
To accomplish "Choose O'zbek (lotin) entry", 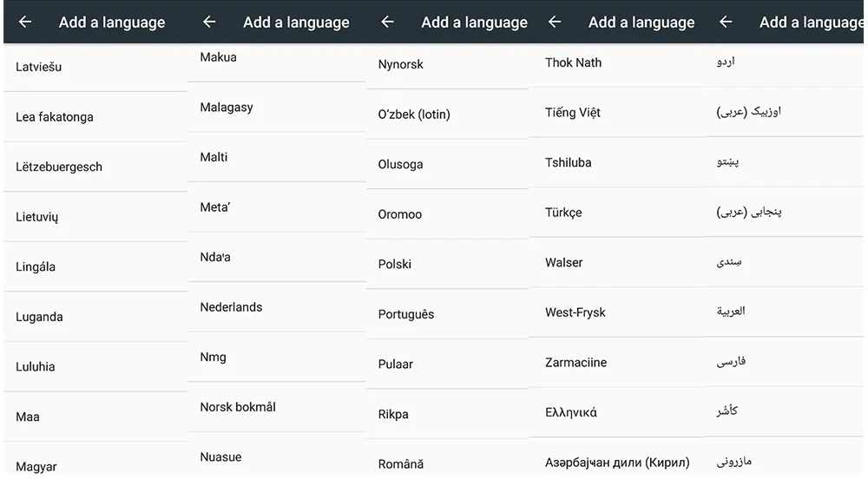I will pyautogui.click(x=414, y=115).
